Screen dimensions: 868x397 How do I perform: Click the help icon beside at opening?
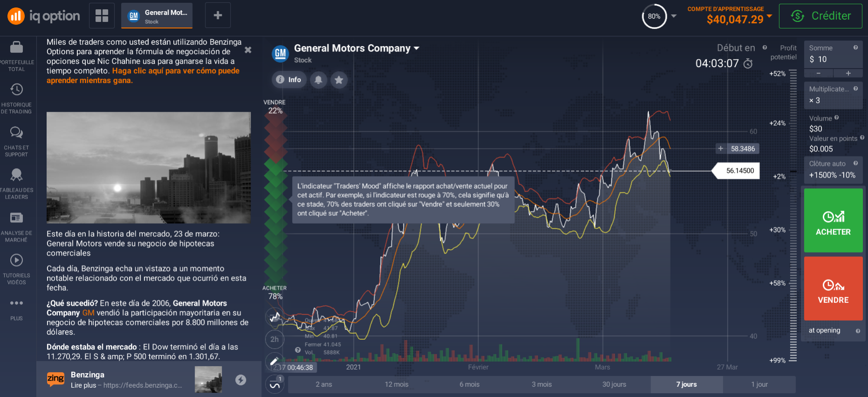click(858, 331)
